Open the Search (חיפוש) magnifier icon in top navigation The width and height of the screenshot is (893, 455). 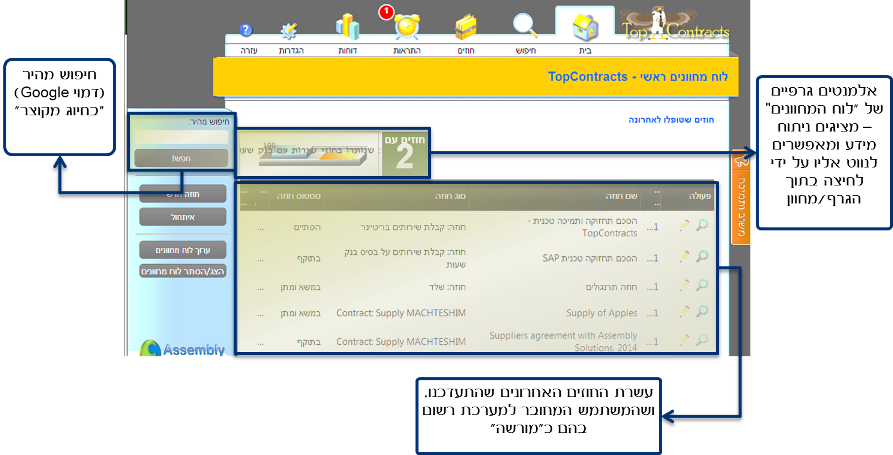point(525,26)
